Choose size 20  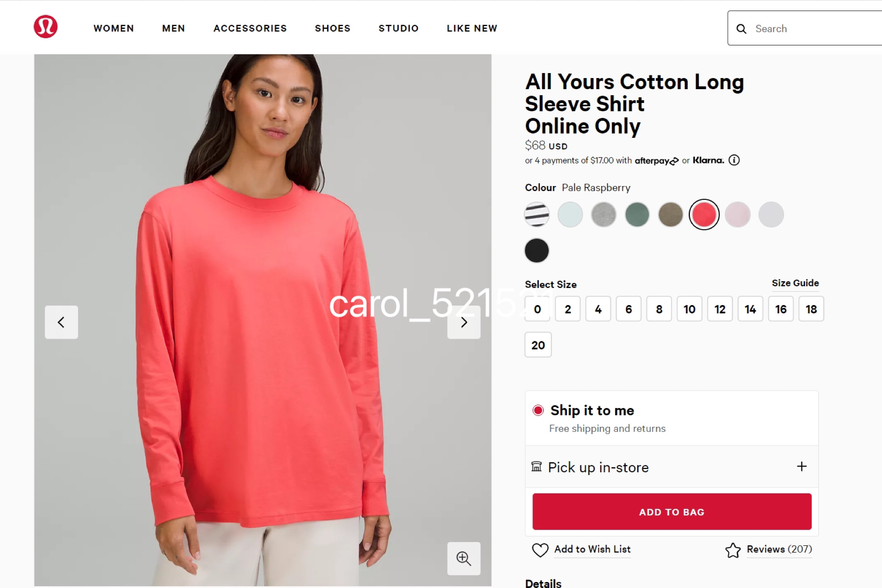(538, 345)
